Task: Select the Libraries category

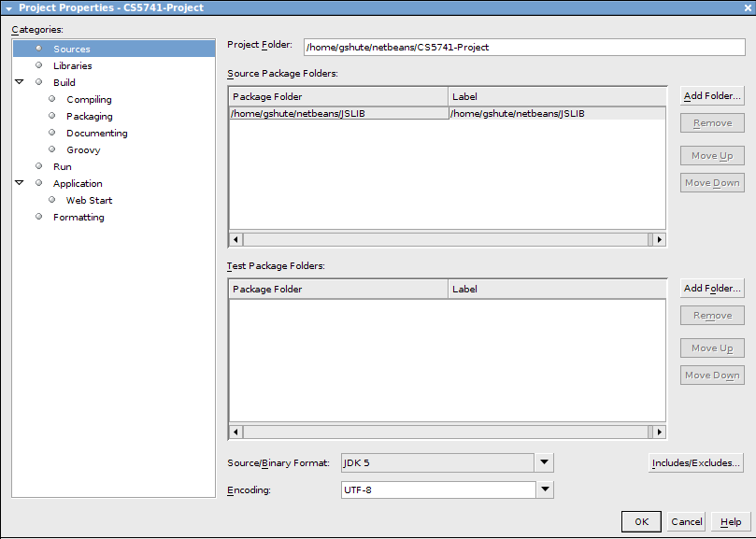Action: tap(72, 66)
